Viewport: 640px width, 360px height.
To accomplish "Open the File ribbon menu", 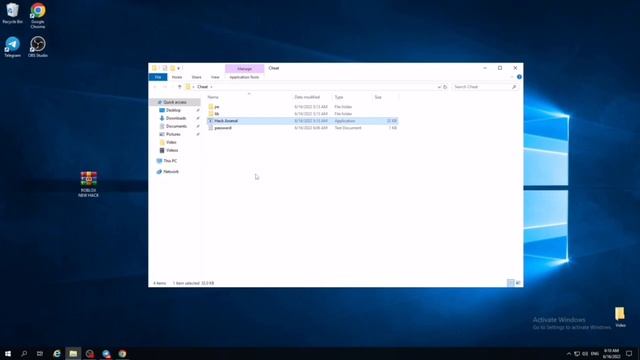I will 158,77.
